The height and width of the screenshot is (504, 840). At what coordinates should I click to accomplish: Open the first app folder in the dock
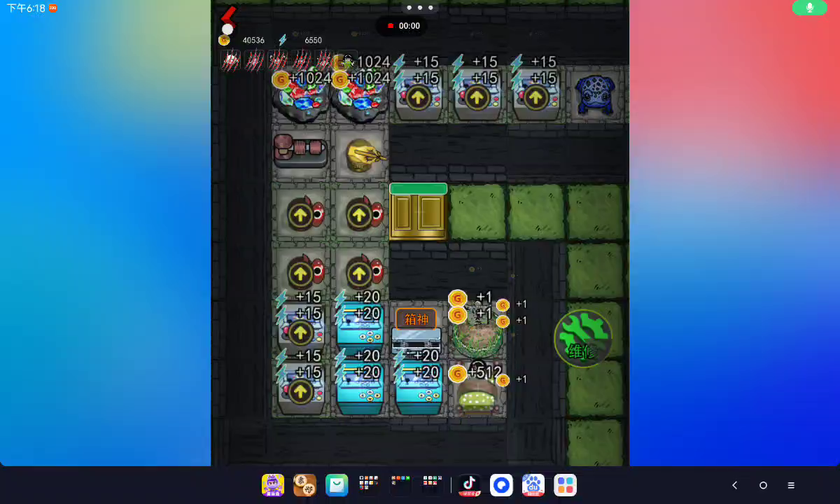(x=368, y=485)
